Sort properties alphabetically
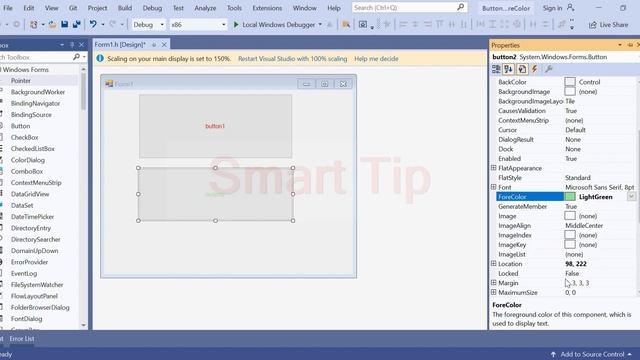The image size is (640, 360). 509,69
